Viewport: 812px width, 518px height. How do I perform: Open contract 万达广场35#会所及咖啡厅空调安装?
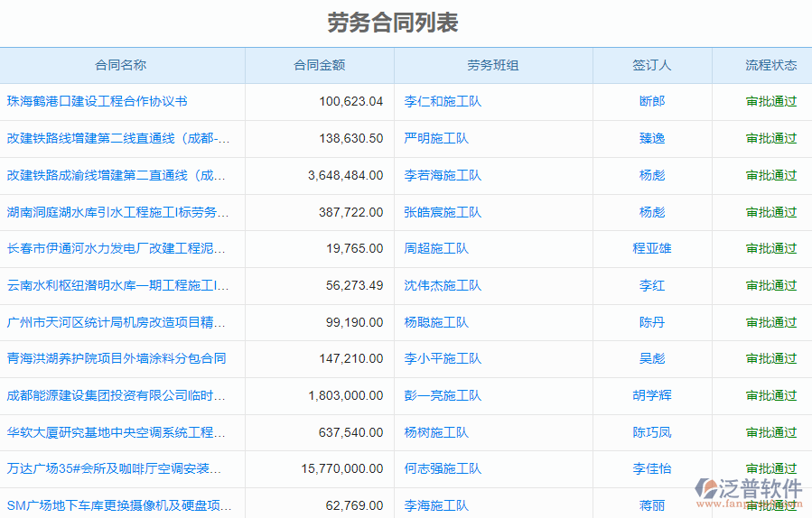pyautogui.click(x=114, y=469)
